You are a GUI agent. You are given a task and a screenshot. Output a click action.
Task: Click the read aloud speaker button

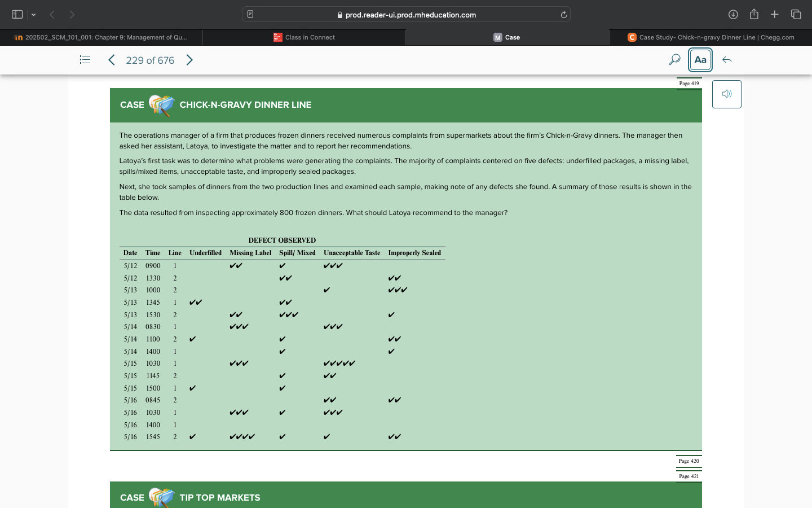tap(727, 94)
